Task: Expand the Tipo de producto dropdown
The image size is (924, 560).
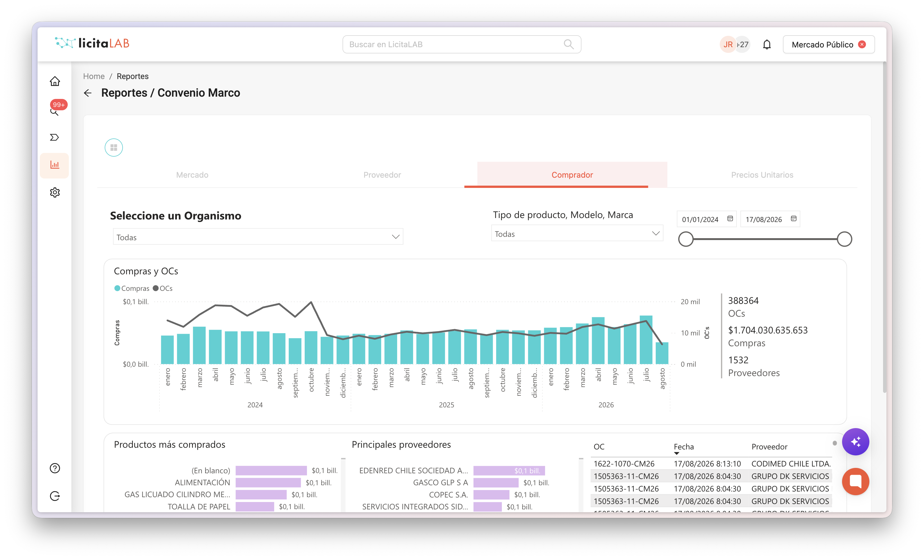Action: tap(577, 233)
